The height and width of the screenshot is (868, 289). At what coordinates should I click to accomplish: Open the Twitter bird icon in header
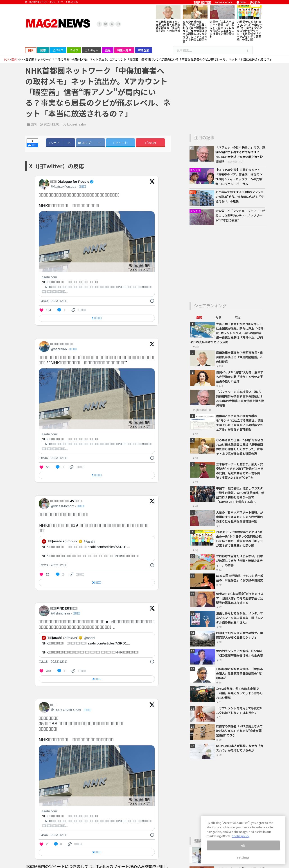[x=105, y=24]
